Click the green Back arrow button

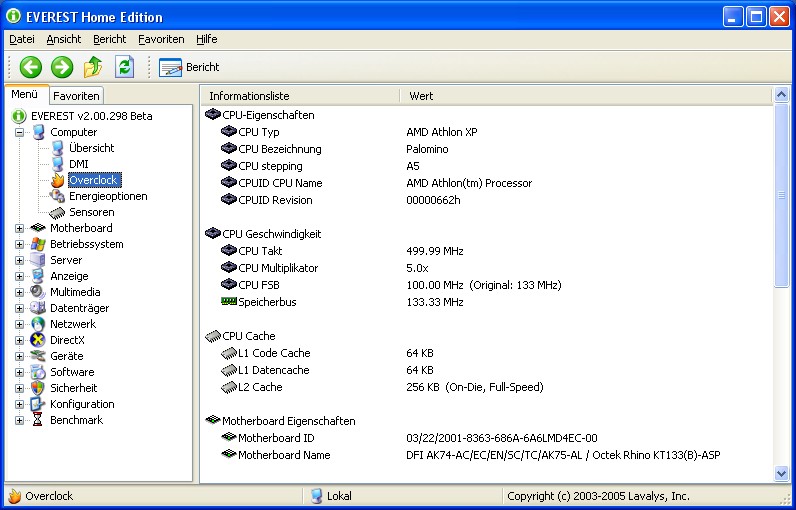[30, 67]
